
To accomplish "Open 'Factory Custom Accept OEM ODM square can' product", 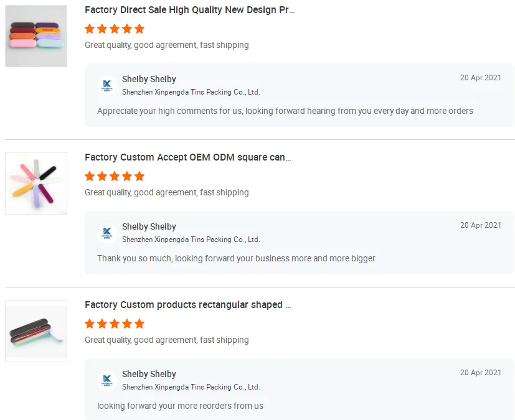I will 187,157.
